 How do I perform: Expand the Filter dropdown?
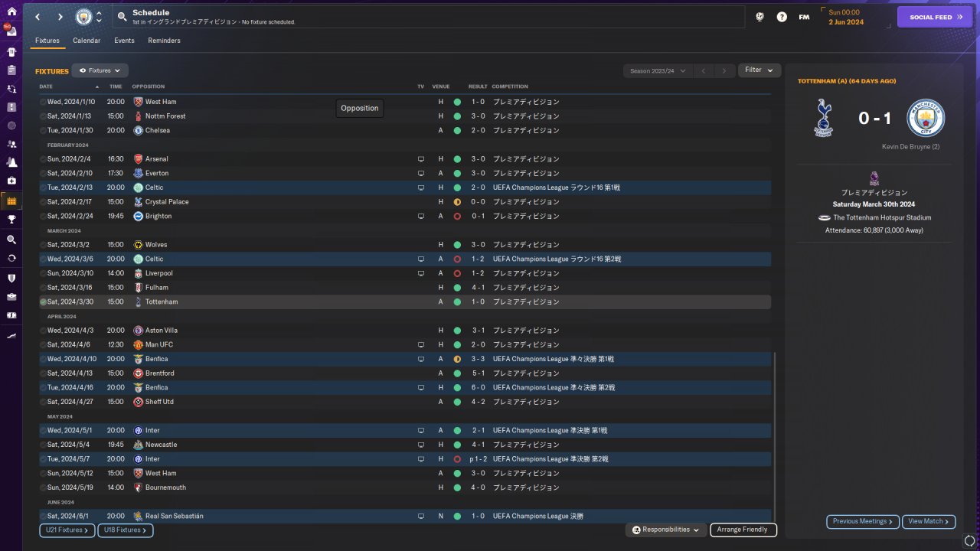coord(759,70)
